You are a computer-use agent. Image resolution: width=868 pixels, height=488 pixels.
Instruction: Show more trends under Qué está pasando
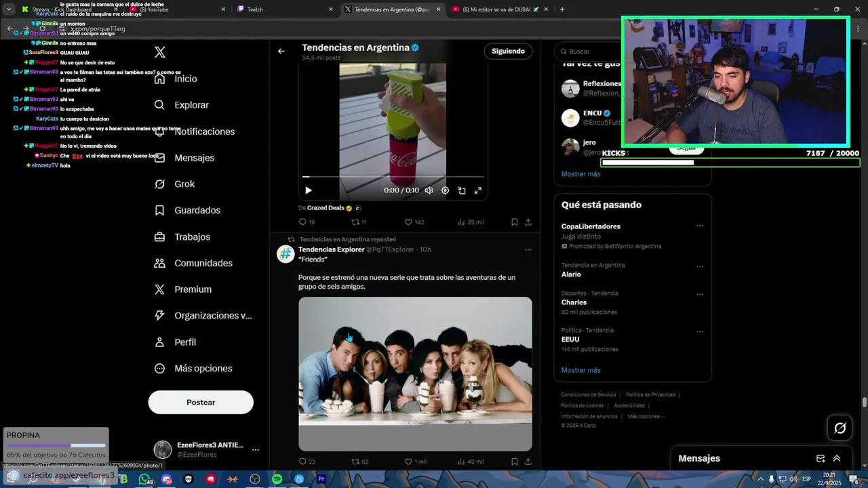(x=580, y=370)
